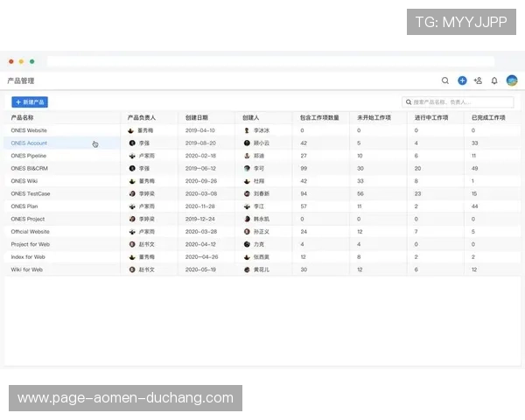Screen dimensions: 525x420
Task: Click the date 2019-12-24
Action: click(x=199, y=219)
